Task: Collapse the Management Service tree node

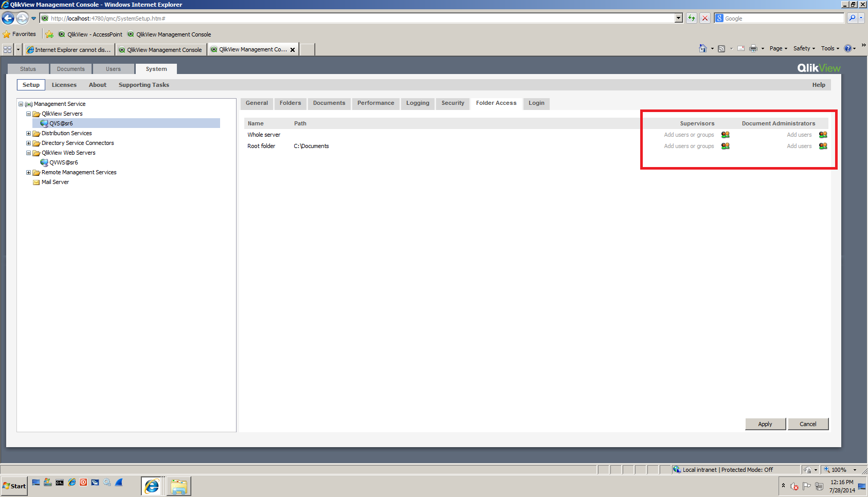Action: tap(21, 104)
